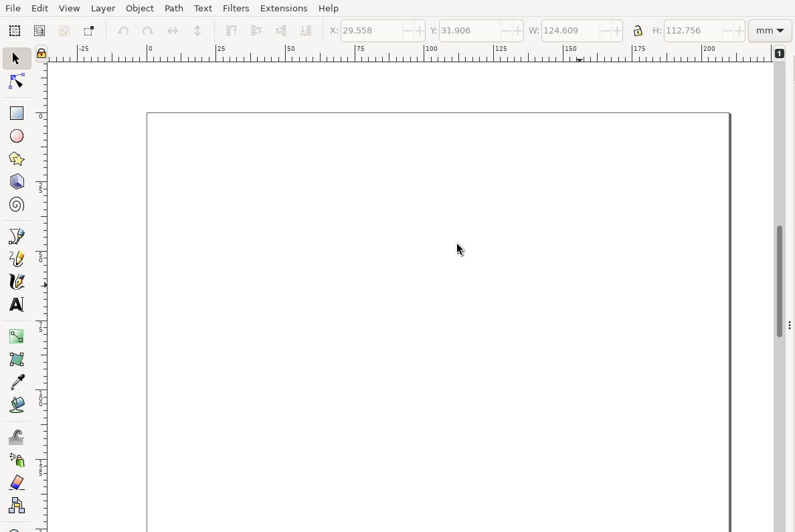The image size is (795, 532).
Task: Select the Eraser tool
Action: point(16,482)
